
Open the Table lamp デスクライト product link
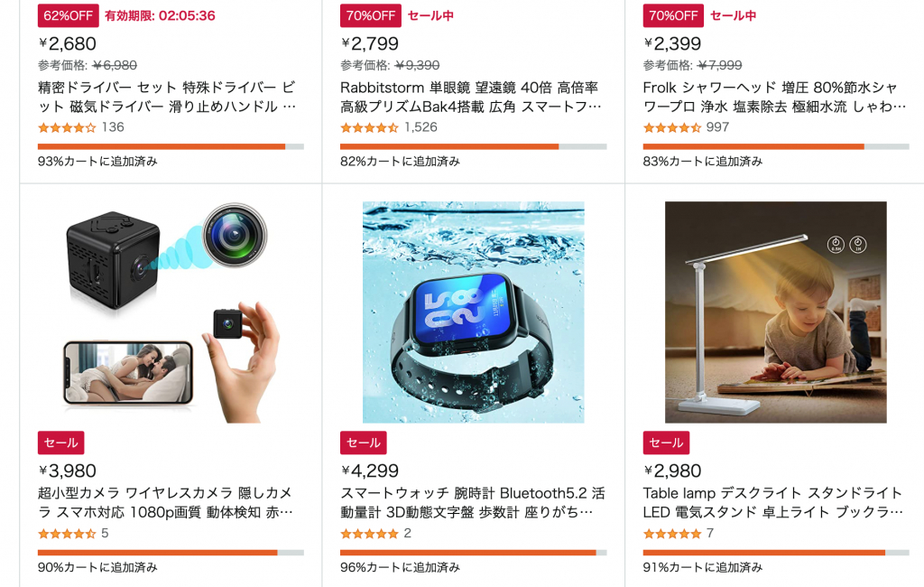[773, 503]
